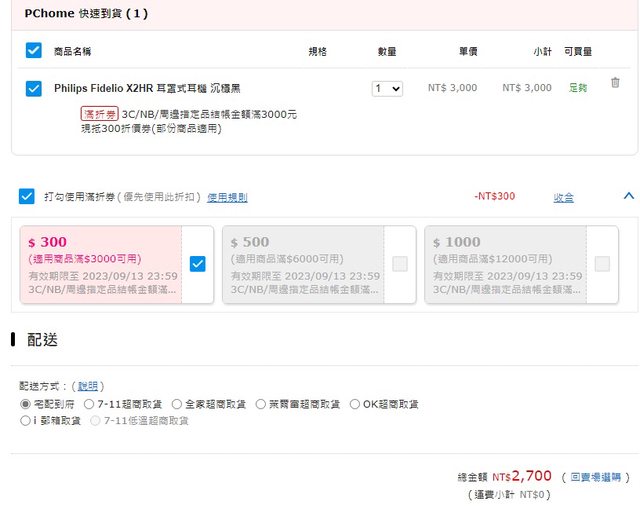Open the 使用規則 link
The image size is (640, 527).
coord(227,197)
